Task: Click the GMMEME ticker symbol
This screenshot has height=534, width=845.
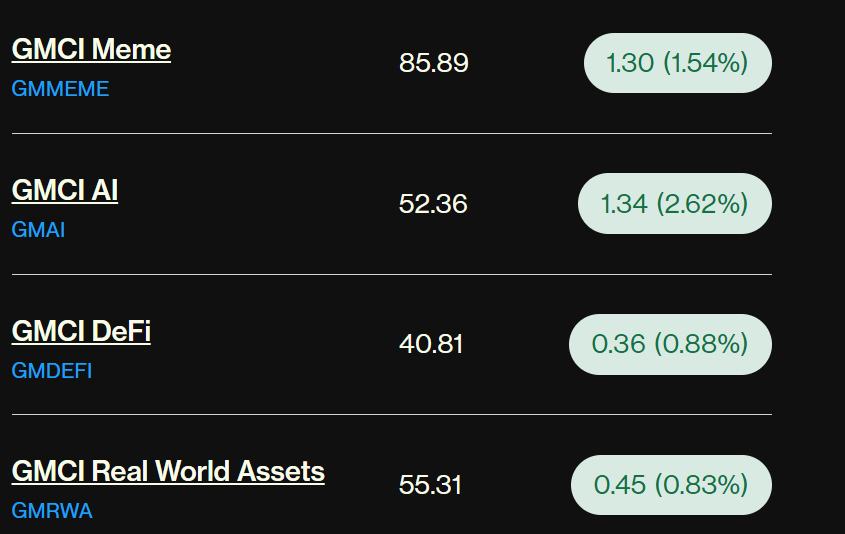Action: (60, 89)
